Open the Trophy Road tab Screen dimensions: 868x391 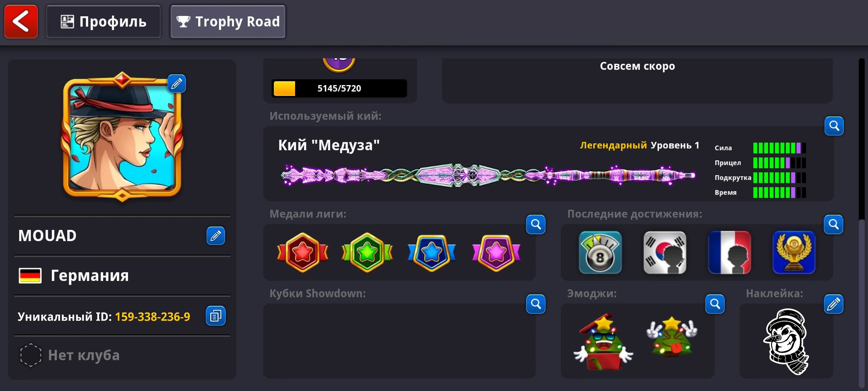tap(228, 22)
